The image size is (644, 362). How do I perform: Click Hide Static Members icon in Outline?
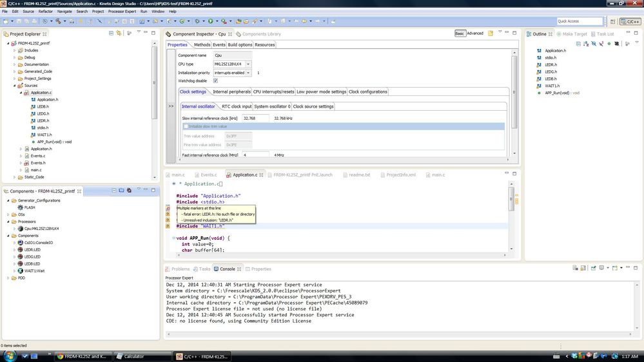(x=601, y=44)
